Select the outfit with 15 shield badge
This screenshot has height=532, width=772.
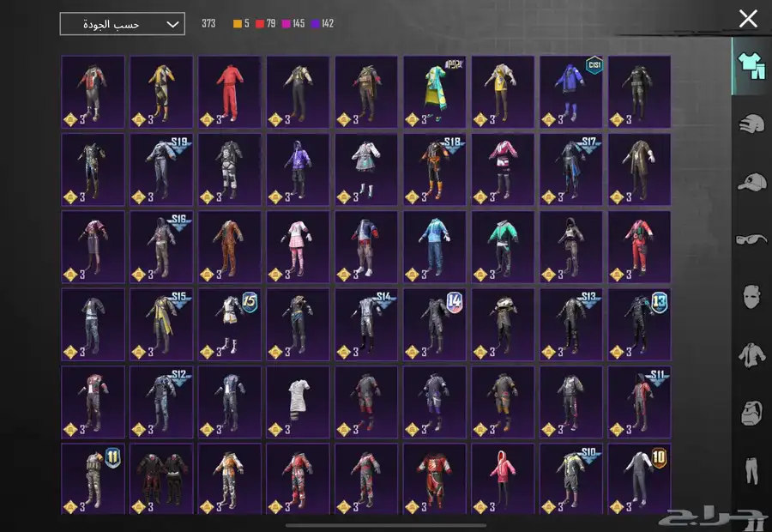pyautogui.click(x=229, y=324)
